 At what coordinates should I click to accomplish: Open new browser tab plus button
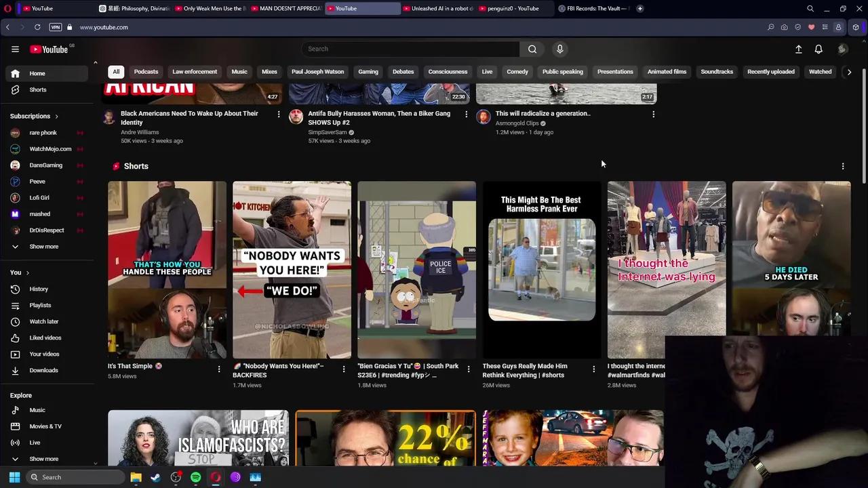click(639, 8)
